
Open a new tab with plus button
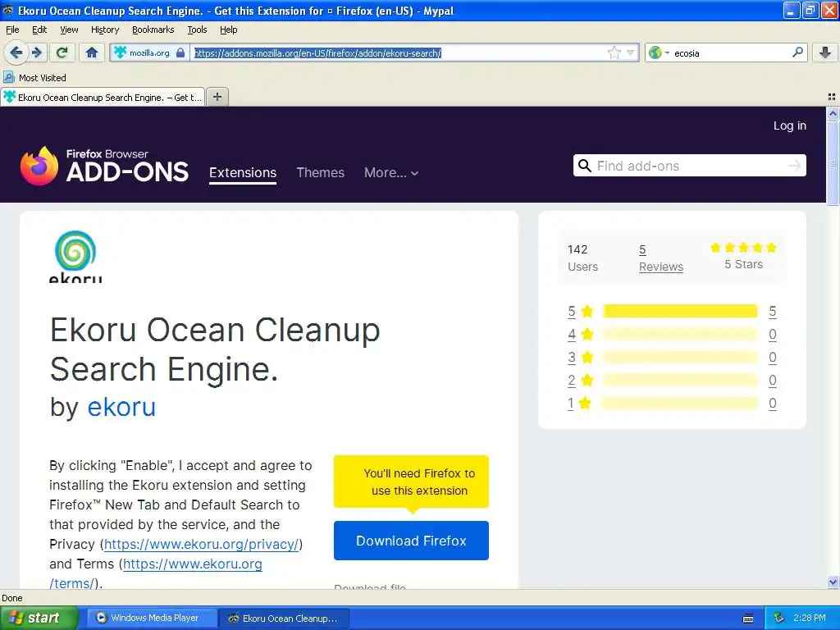(x=217, y=97)
